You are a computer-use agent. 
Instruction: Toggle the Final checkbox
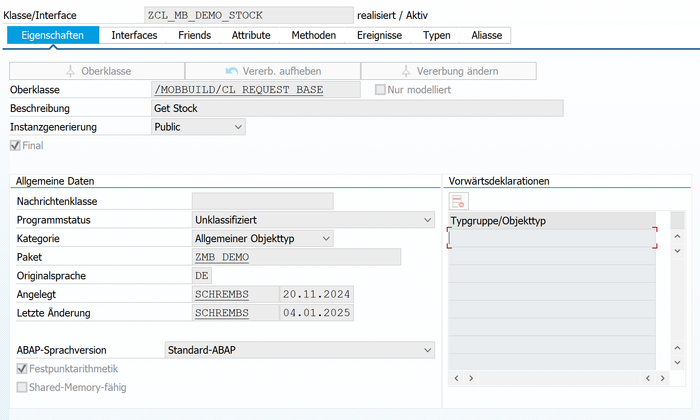(x=15, y=146)
